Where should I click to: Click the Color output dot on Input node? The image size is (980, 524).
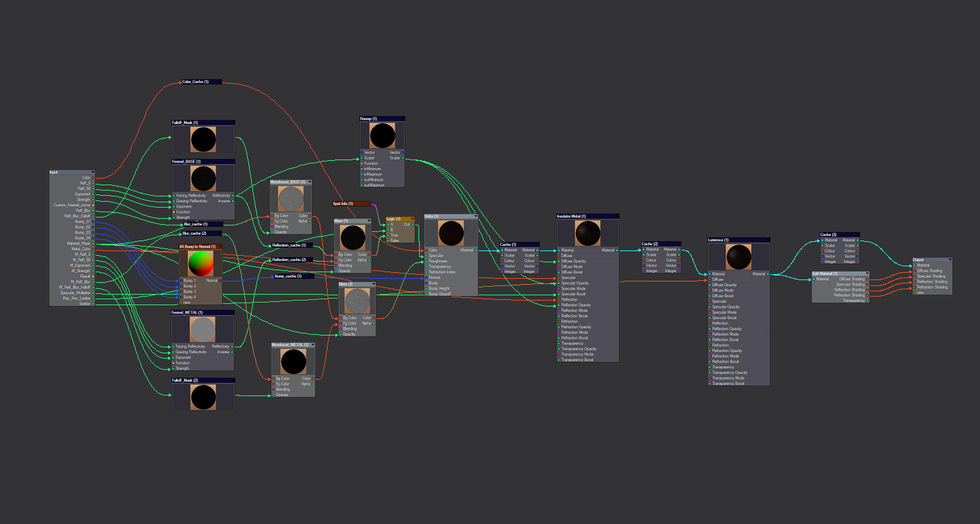pos(93,178)
